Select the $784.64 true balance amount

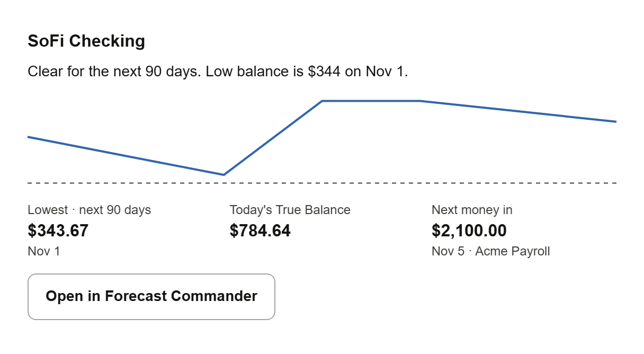click(260, 231)
